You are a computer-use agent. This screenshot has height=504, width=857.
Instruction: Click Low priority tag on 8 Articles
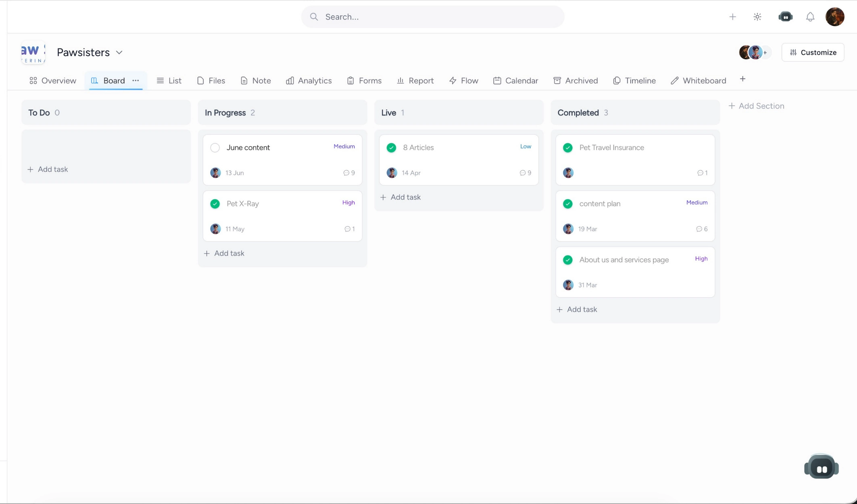click(x=525, y=146)
